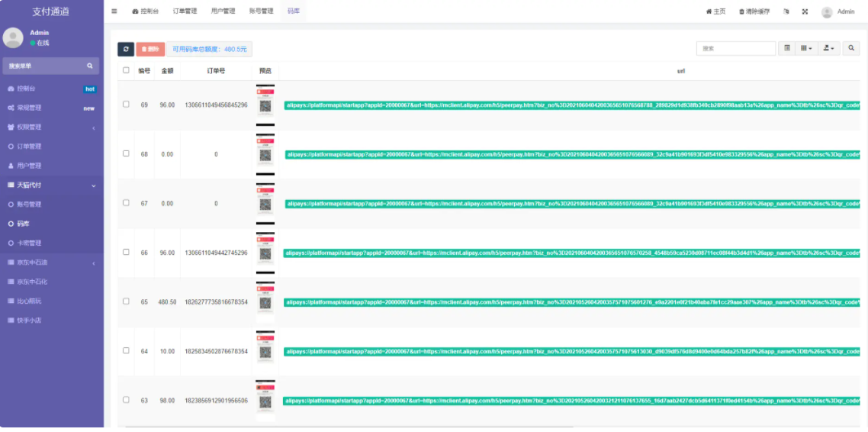Check the select-all checkbox in table header
Image resolution: width=868 pixels, height=432 pixels.
coord(126,70)
